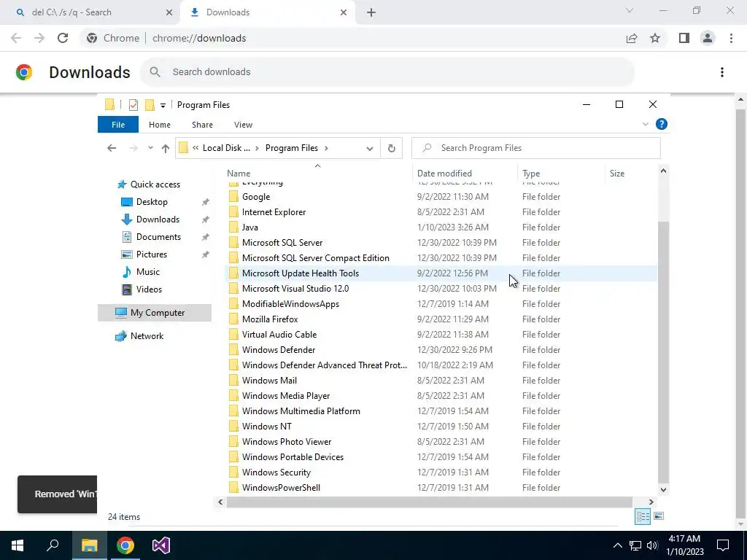Open Home ribbon tab
Screen dimensions: 747x560
160,125
